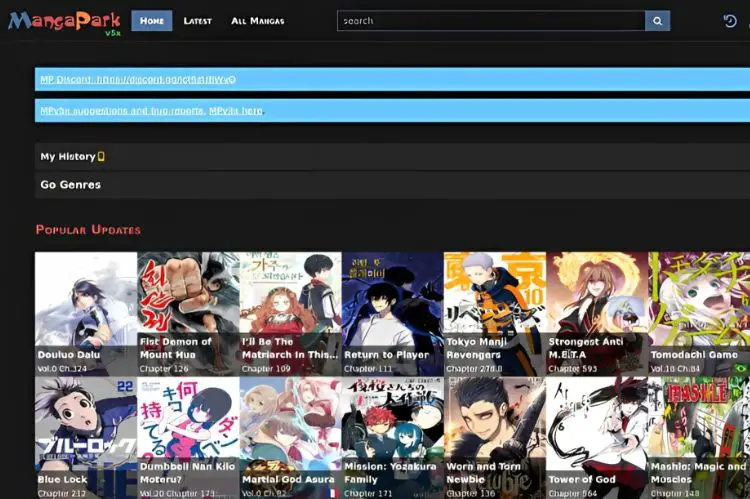Focus the search input field
Viewport: 750px width, 499px height.
point(491,21)
